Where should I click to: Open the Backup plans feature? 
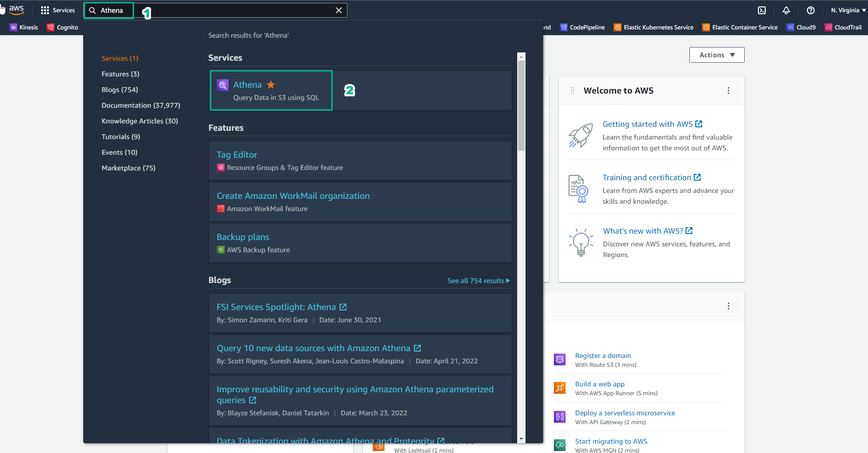[x=243, y=237]
